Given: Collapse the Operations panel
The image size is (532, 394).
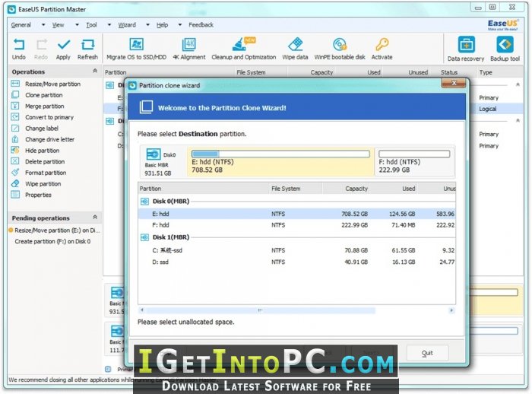Looking at the screenshot, I should pos(95,71).
